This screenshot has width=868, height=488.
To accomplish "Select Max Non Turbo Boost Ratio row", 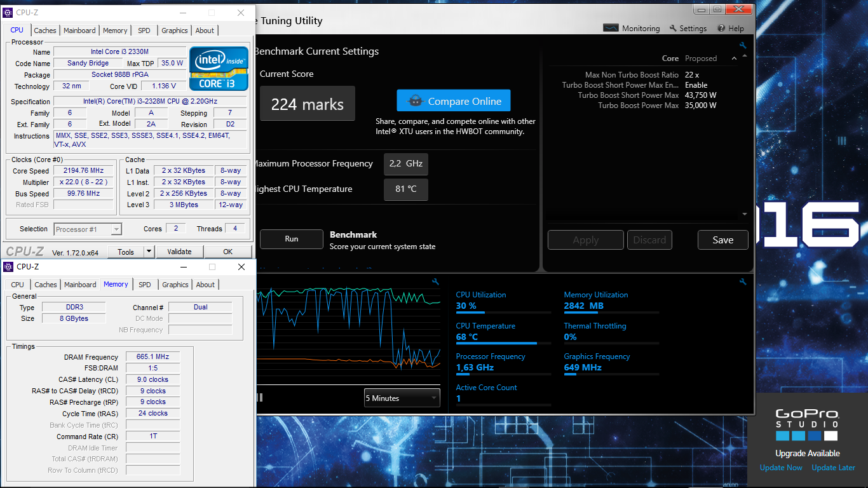I will tap(642, 75).
